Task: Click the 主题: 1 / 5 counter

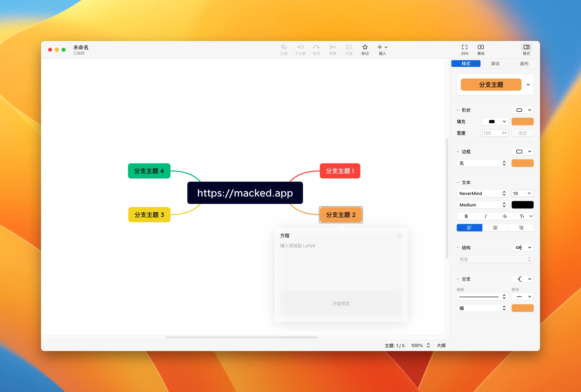Action: 395,345
